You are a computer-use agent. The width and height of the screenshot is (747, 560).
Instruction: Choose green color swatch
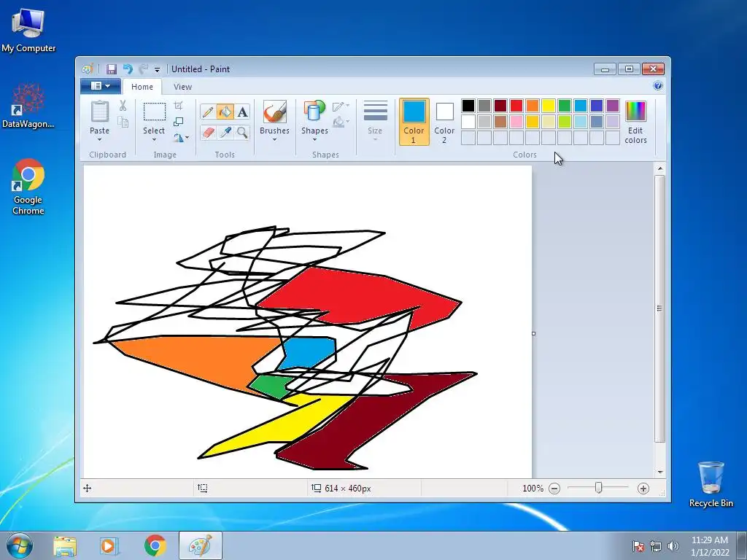(565, 105)
